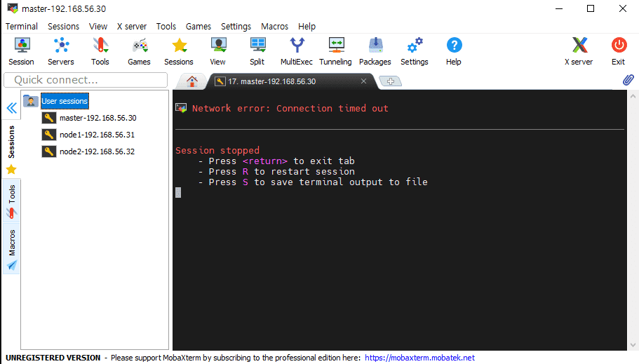Open the mobaxterm.mobatek.net link
Viewport: 639px width, 364px height.
tap(419, 358)
